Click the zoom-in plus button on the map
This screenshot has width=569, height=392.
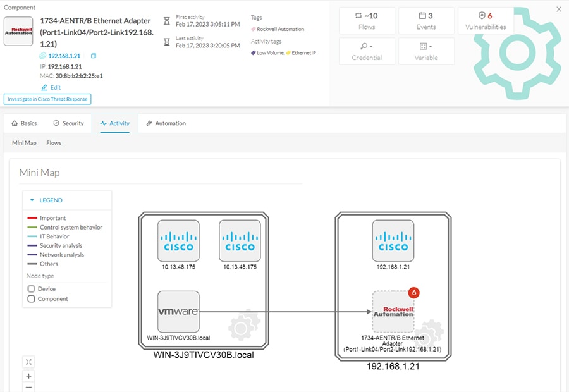point(28,376)
